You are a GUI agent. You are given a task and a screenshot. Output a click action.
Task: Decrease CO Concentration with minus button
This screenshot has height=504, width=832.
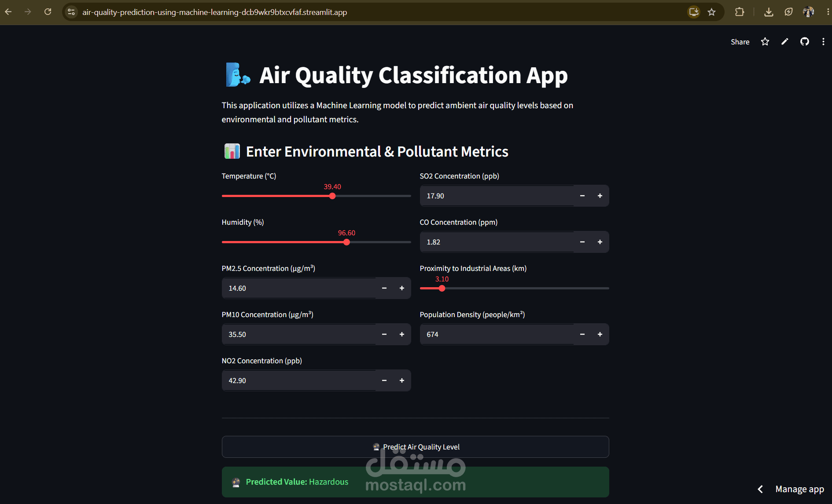(x=582, y=242)
